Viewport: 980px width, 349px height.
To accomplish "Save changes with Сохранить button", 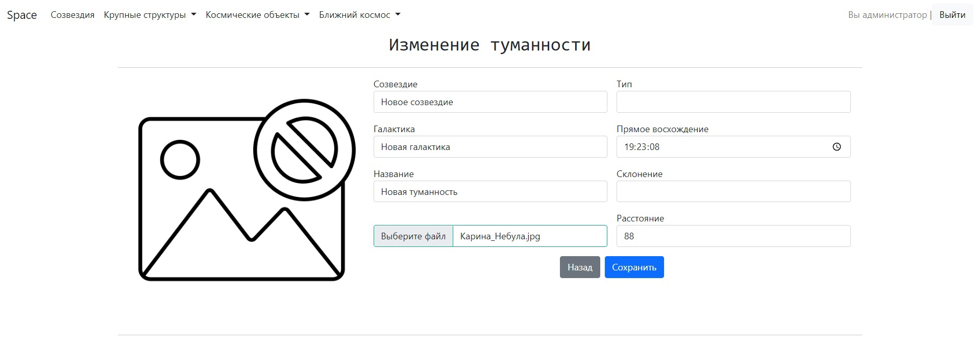I will [x=634, y=267].
